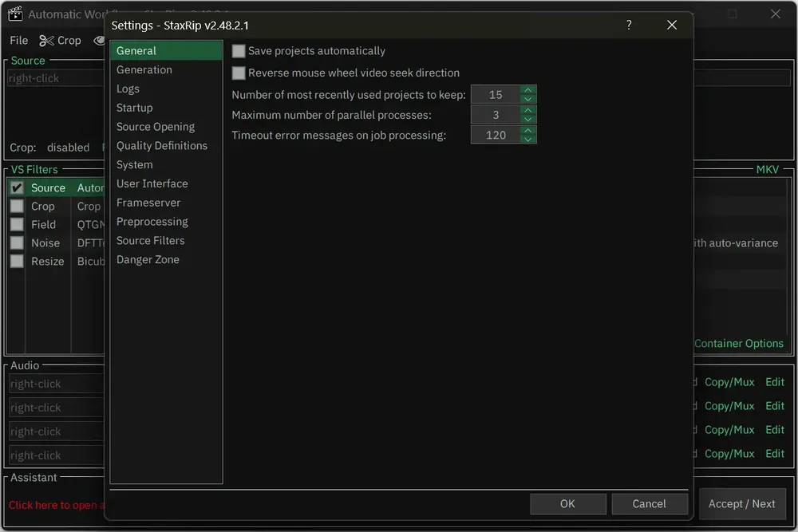Click the first audio track Copy/Mux link
Screen dimensions: 798x532
(729, 382)
